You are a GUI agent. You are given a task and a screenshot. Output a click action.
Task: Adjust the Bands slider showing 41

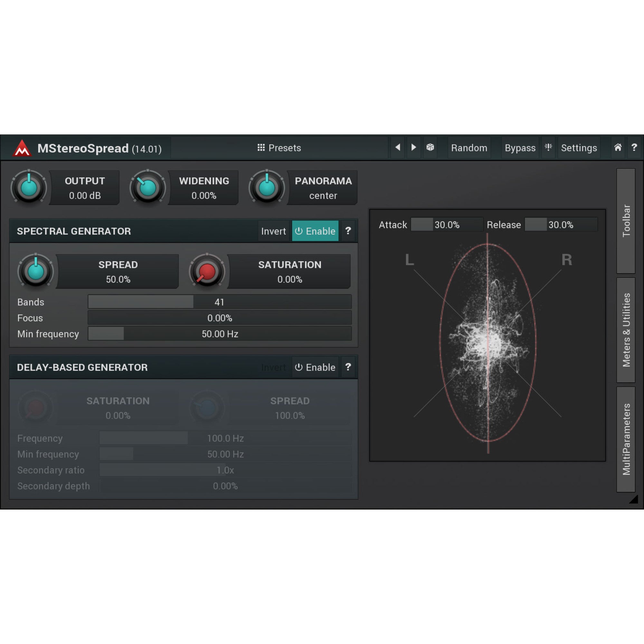click(219, 302)
